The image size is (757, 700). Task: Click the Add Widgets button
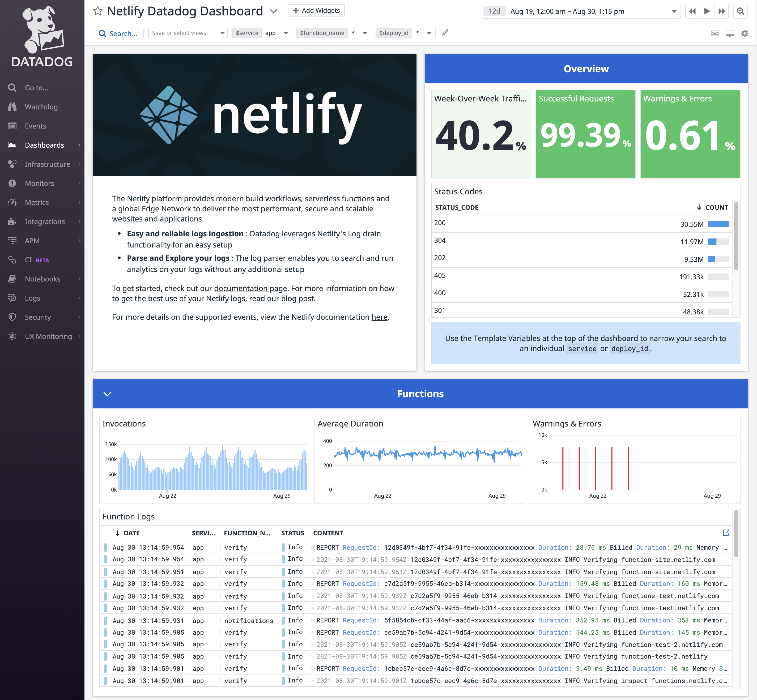(316, 10)
